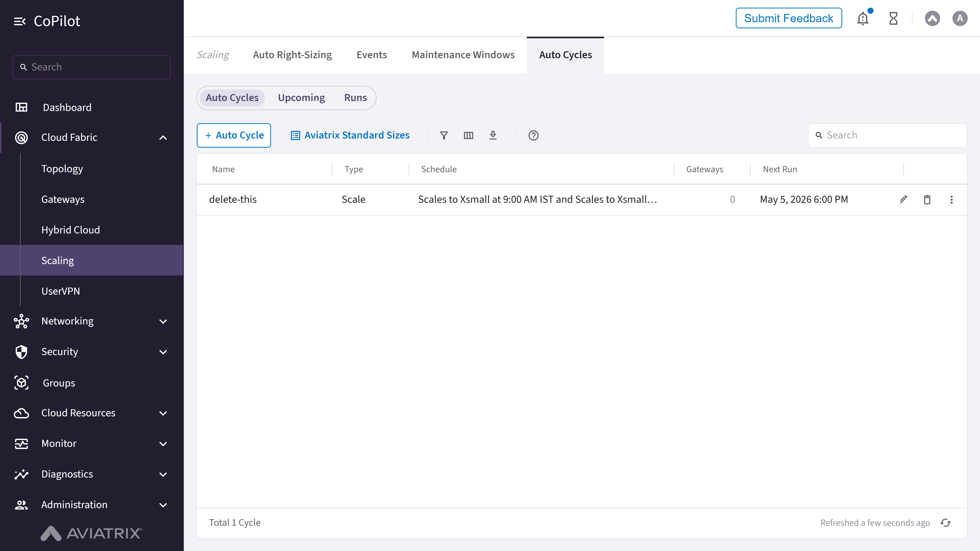Focus the table Search field

pos(887,135)
